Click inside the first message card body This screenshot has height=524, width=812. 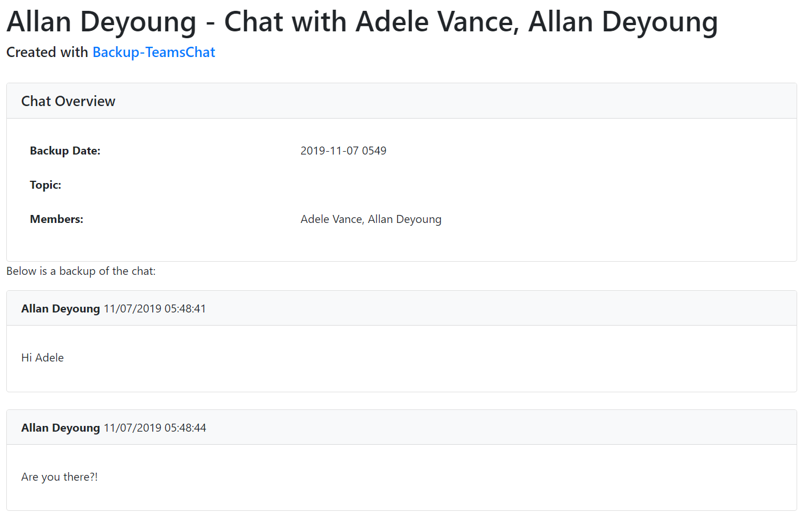point(401,359)
